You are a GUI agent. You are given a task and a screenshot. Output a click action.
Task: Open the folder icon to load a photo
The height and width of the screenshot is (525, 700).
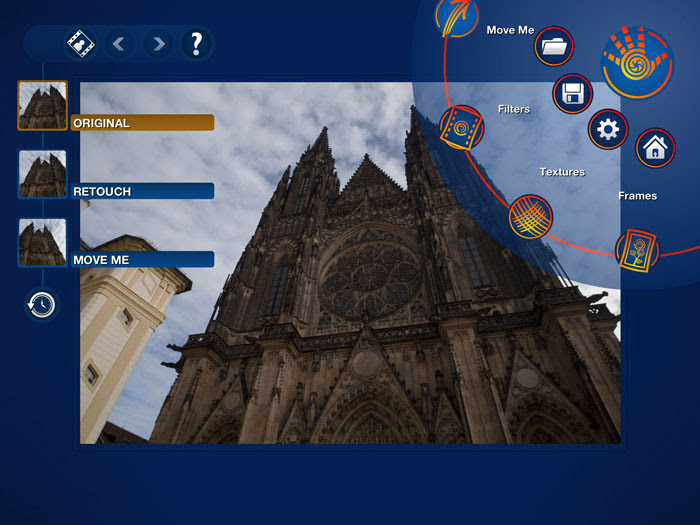554,46
